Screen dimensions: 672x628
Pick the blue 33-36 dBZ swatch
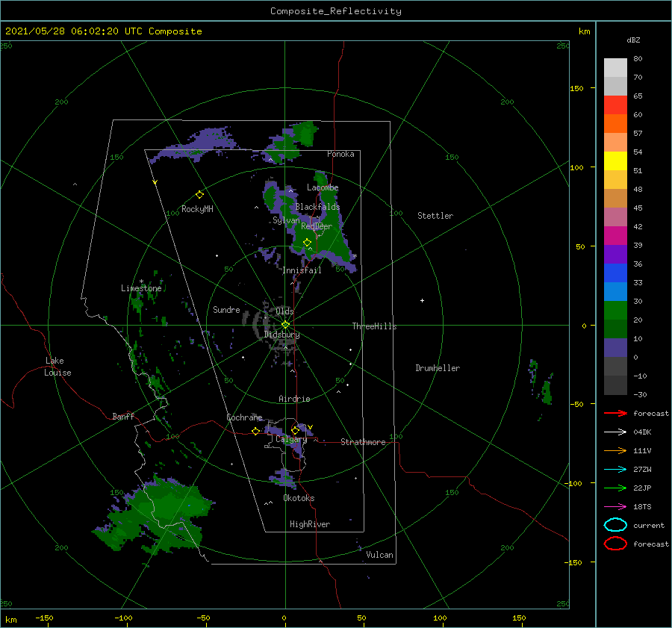(x=615, y=273)
